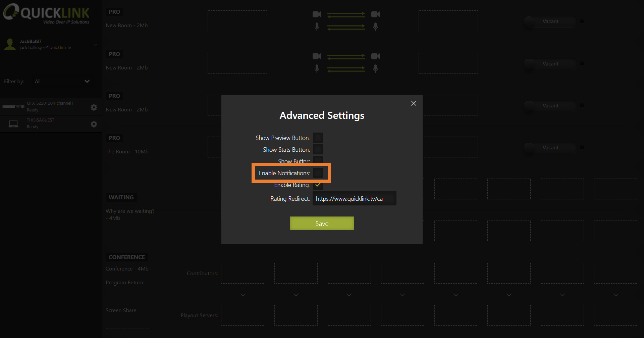Screen dimensions: 644x338
Task: Enable the Show Stats Button checkbox
Action: tap(318, 149)
